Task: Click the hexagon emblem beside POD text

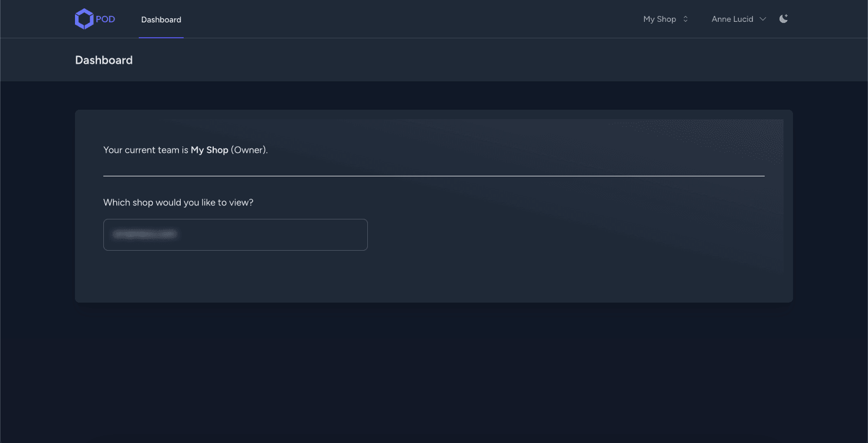Action: pos(84,18)
